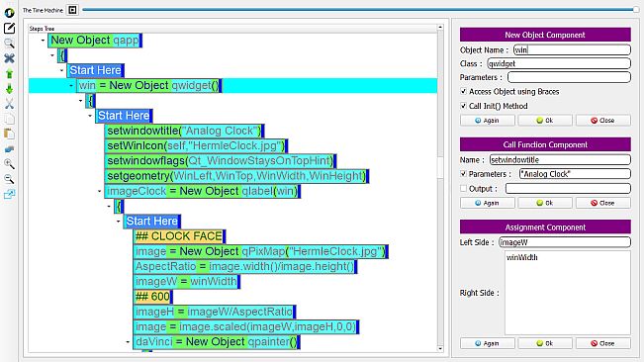Select the ## 600 comment step
Viewport: 644px width, 362px height.
click(x=153, y=297)
